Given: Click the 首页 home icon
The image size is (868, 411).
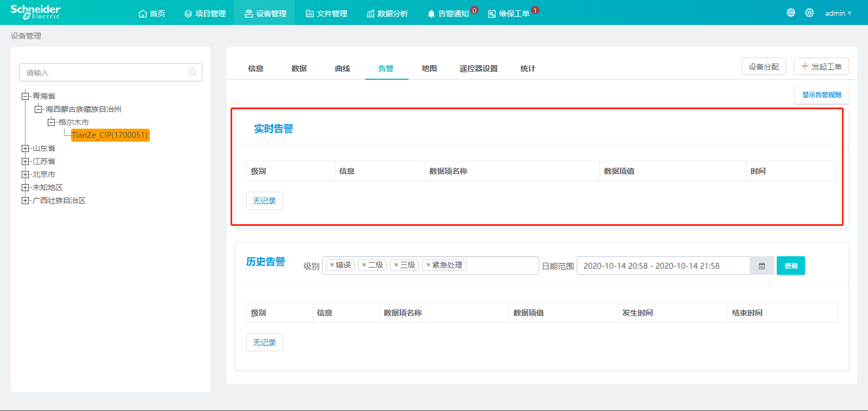Looking at the screenshot, I should (x=143, y=14).
